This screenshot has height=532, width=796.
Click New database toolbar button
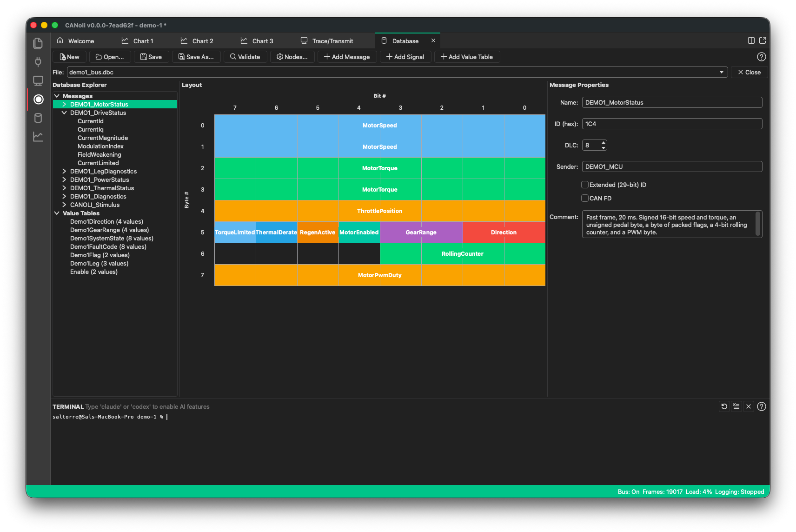(x=69, y=57)
